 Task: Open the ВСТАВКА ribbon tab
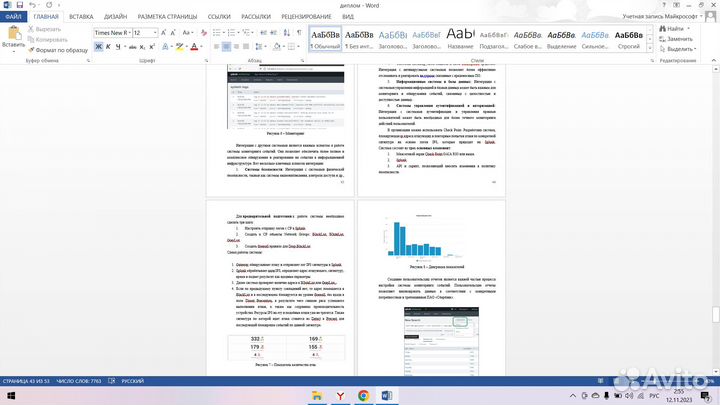pos(81,17)
